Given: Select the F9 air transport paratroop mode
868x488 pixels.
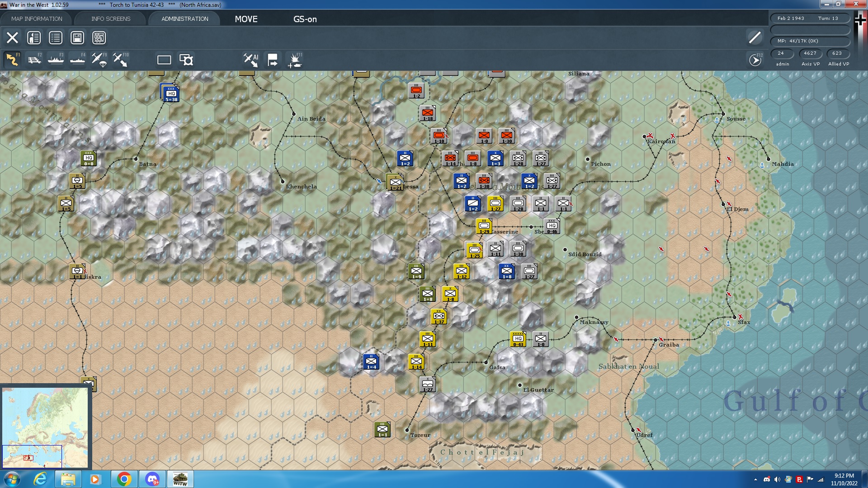Looking at the screenshot, I should 99,60.
